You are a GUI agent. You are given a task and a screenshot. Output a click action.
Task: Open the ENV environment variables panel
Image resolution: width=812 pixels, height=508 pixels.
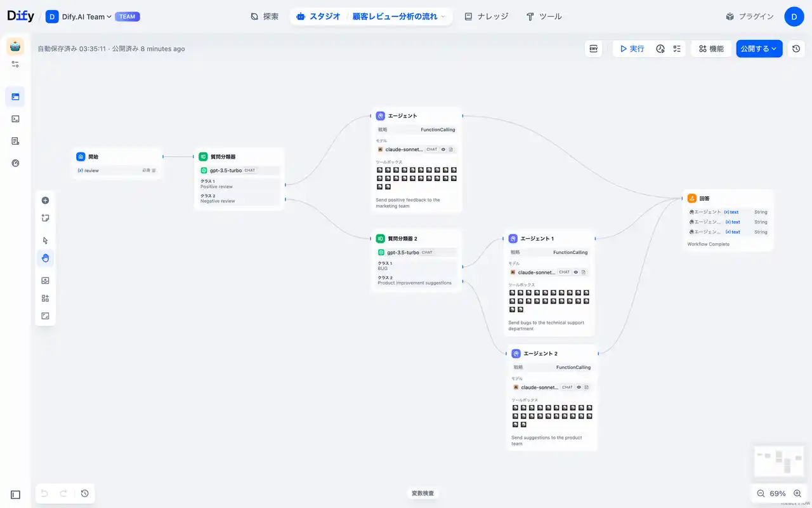coord(594,49)
